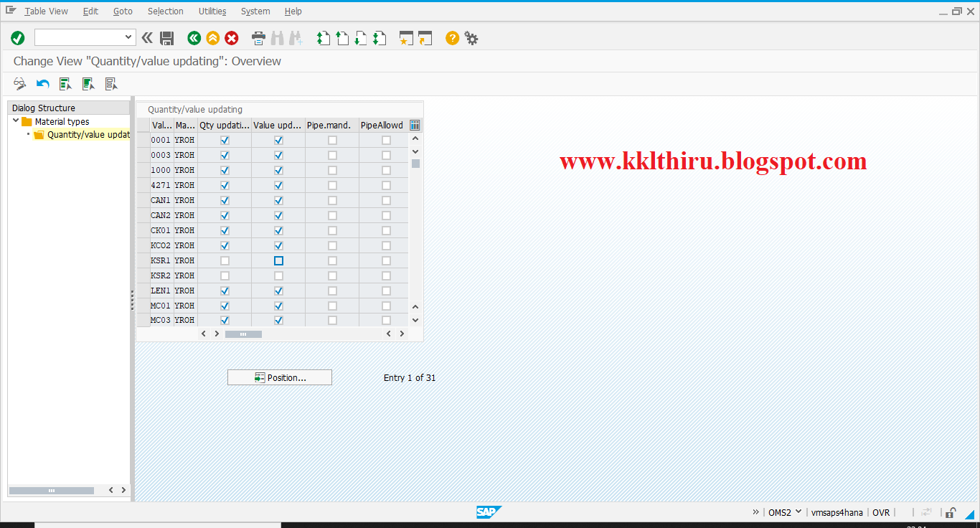This screenshot has height=528, width=980.
Task: Collapse the Material types tree node
Action: [16, 121]
